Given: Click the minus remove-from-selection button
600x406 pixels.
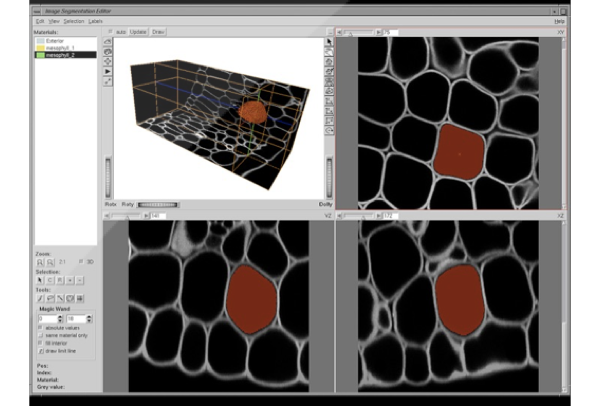Looking at the screenshot, I should pyautogui.click(x=80, y=281).
